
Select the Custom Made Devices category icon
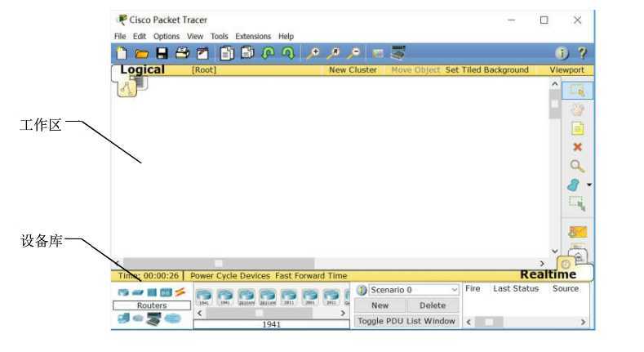[x=154, y=319]
